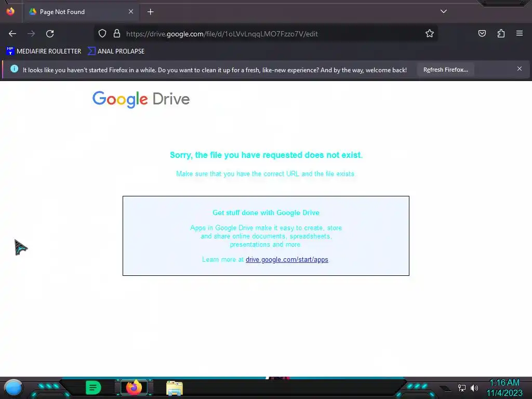The width and height of the screenshot is (532, 399).
Task: Open the Extensions puzzle icon
Action: point(501,33)
